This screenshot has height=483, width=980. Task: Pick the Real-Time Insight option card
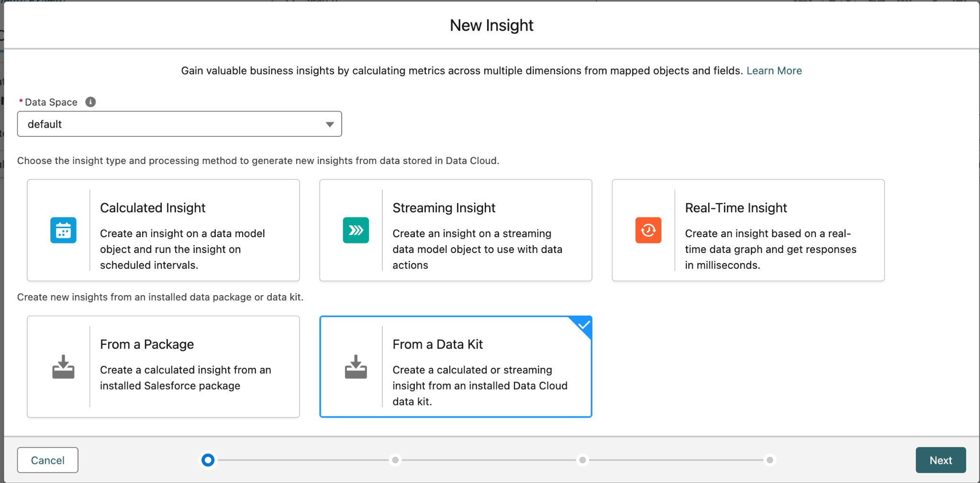point(748,230)
